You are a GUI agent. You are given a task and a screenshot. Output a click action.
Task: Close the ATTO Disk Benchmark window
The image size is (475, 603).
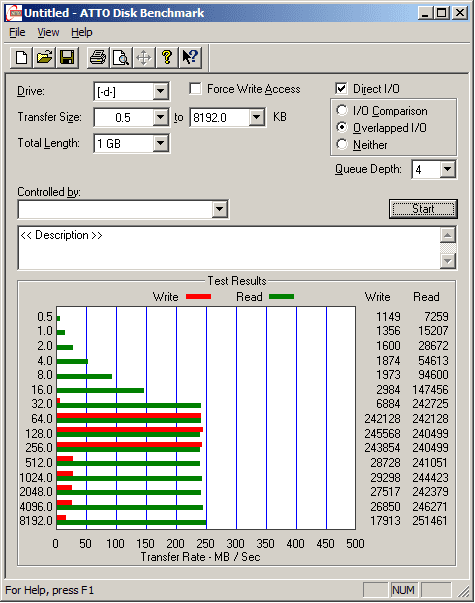(x=460, y=13)
